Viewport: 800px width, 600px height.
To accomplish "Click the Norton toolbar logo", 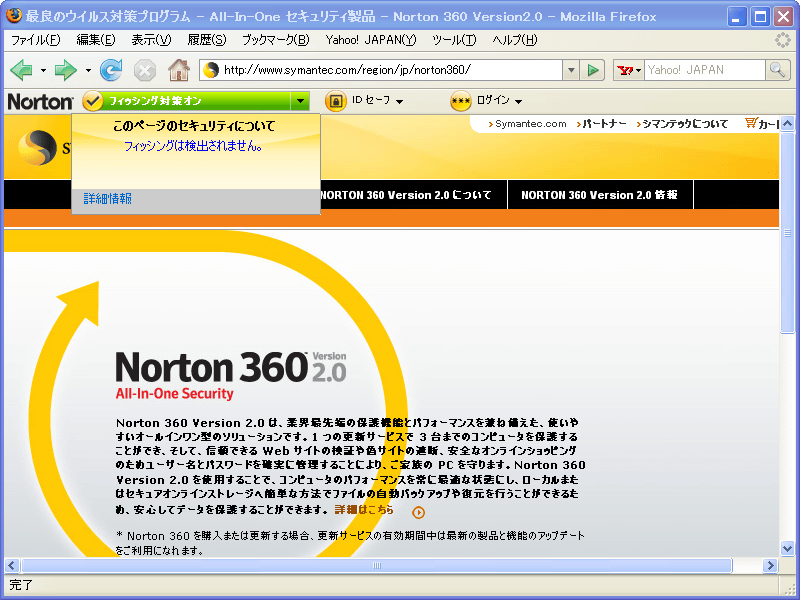I will [40, 102].
